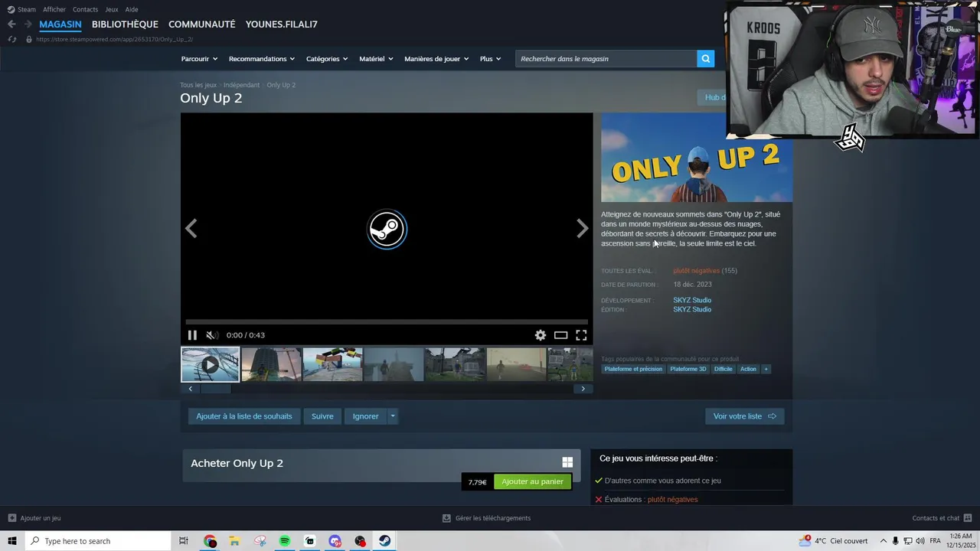
Task: Go forward using the Steam forward arrow
Action: click(28, 24)
